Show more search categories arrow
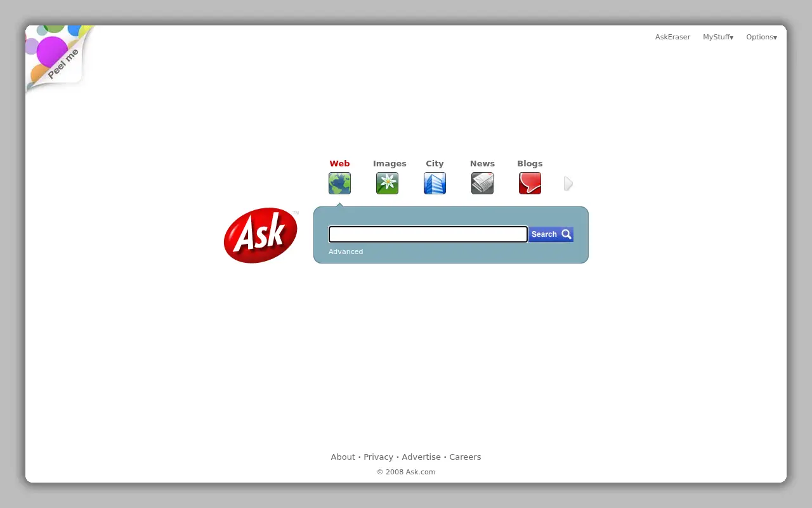This screenshot has height=508, width=812. 568,184
